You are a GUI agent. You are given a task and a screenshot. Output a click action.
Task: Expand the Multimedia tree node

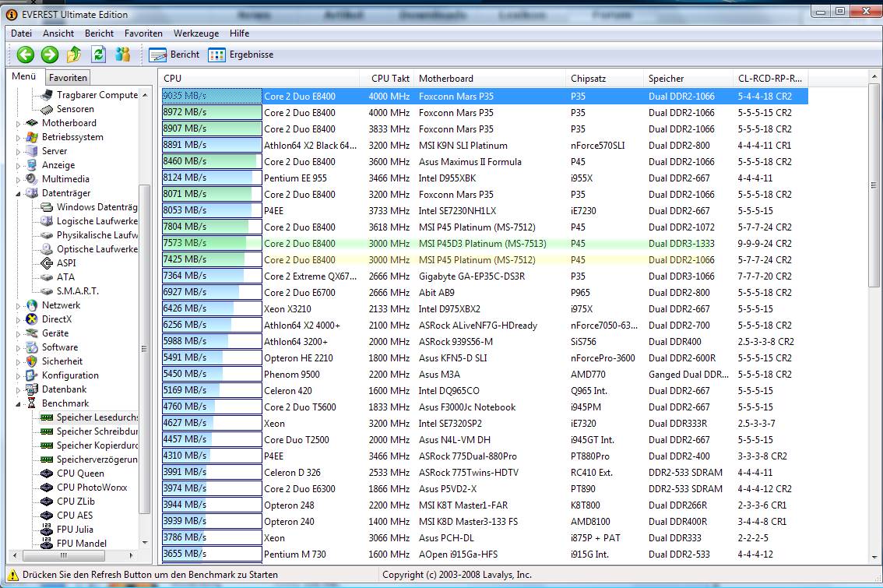pos(18,180)
